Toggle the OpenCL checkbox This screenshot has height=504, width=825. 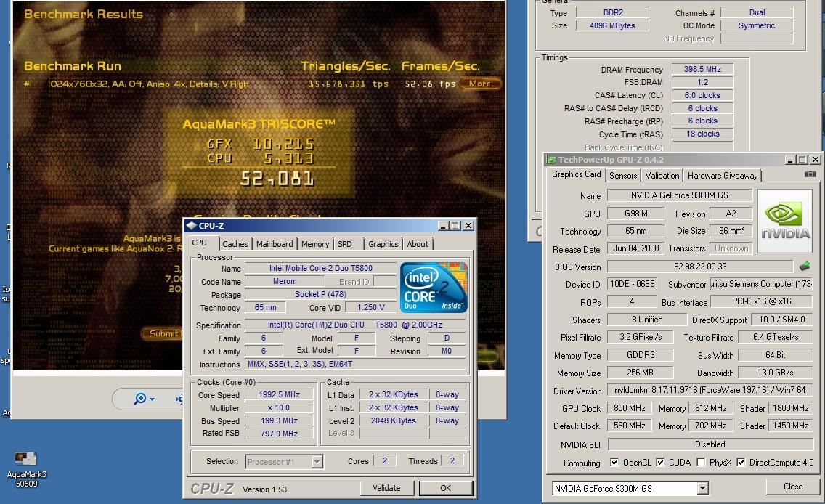click(x=614, y=462)
